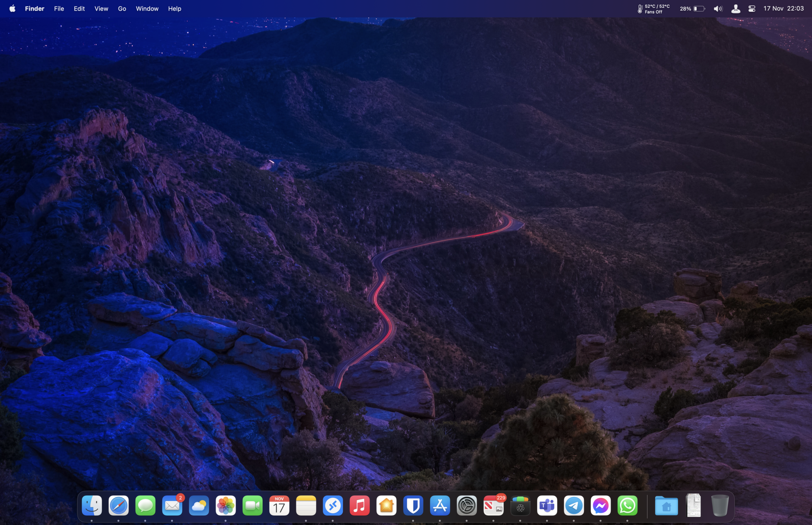Open the Home app icon
The image size is (812, 525).
tap(386, 506)
